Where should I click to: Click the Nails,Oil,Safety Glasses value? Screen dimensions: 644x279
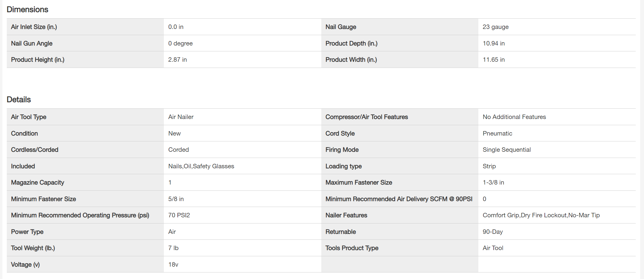point(201,166)
